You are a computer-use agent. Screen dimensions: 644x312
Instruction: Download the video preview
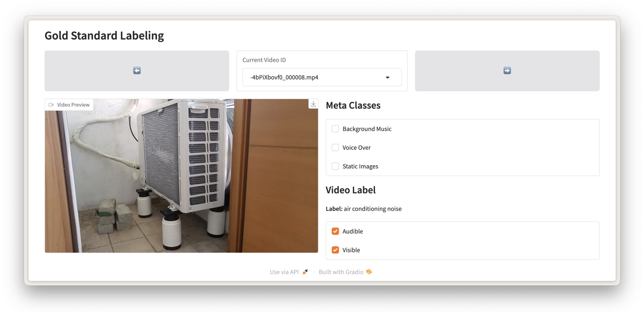313,104
